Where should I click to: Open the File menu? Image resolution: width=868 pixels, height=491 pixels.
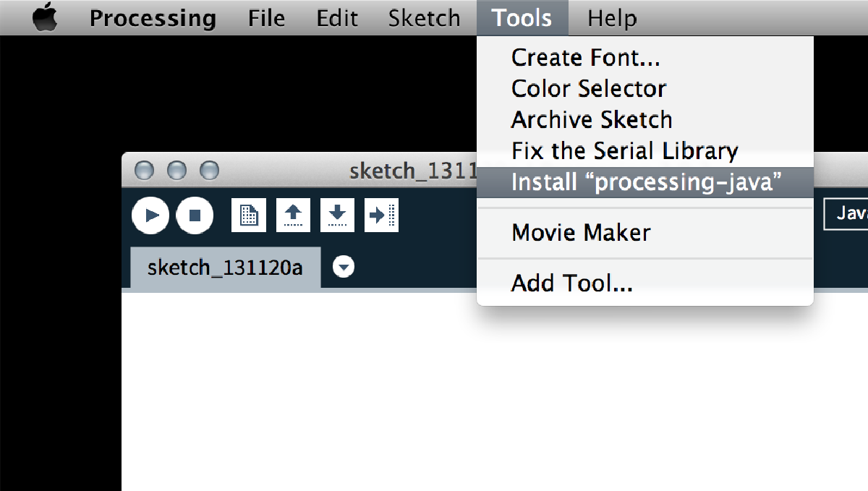[x=266, y=18]
